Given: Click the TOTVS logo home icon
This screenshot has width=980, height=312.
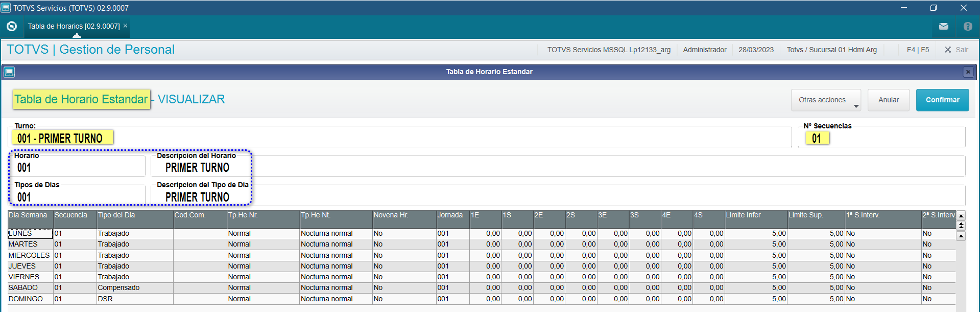Looking at the screenshot, I should pyautogui.click(x=12, y=26).
